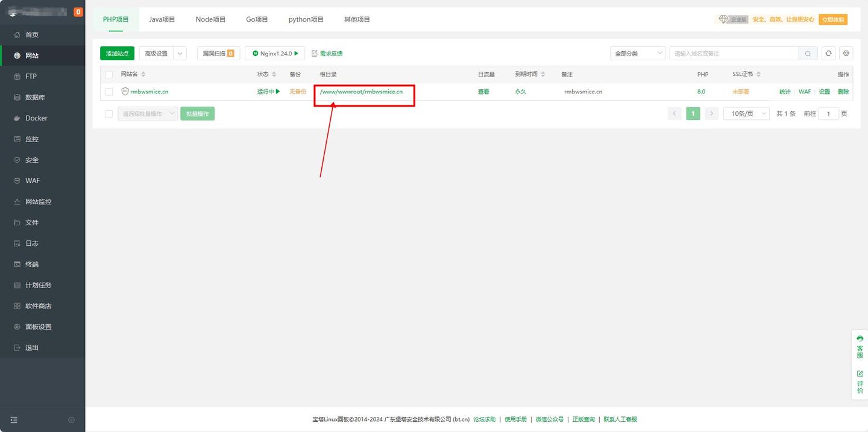This screenshot has width=868, height=432.
Task: Open 监控 monitoring sidebar item
Action: pyautogui.click(x=42, y=139)
